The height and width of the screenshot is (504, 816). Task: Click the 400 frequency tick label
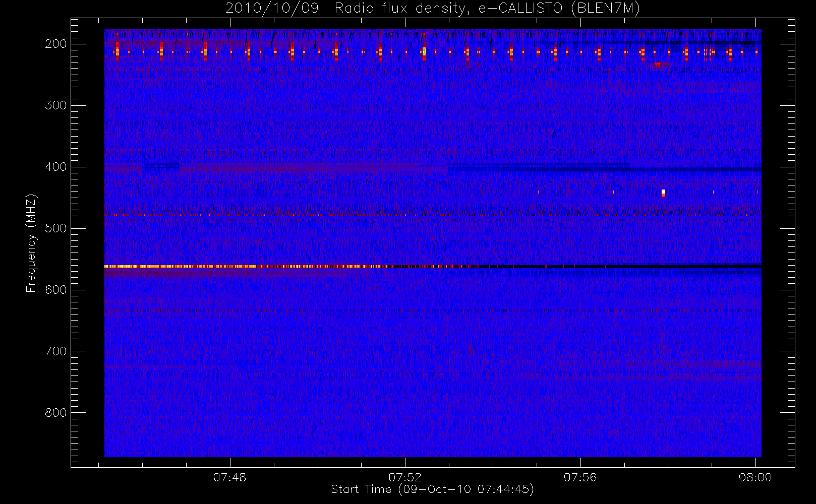point(56,167)
